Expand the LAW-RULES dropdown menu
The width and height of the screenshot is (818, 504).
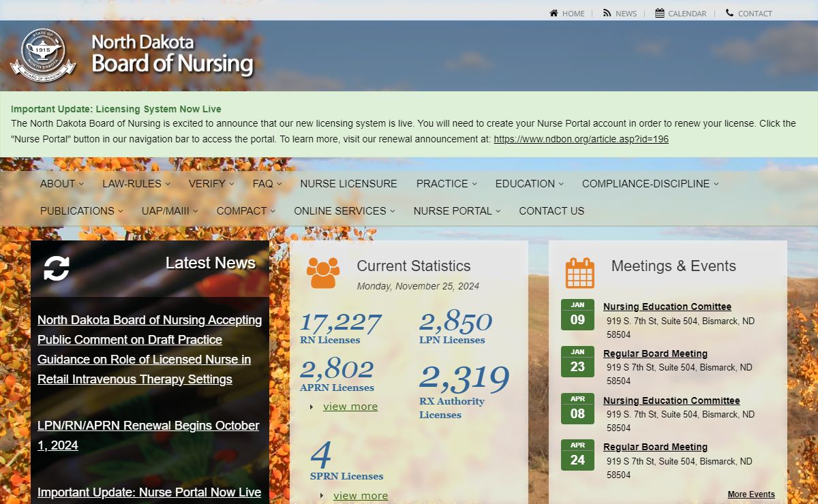136,184
